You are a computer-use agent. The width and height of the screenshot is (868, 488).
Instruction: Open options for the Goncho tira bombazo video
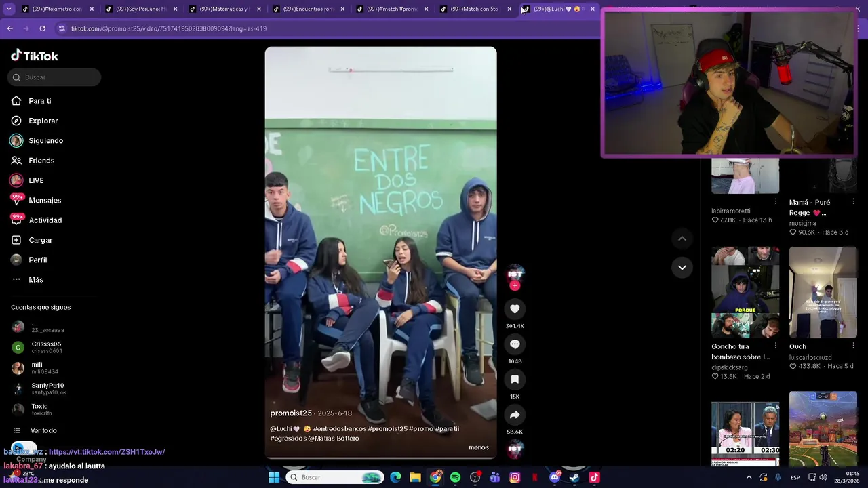[776, 346]
